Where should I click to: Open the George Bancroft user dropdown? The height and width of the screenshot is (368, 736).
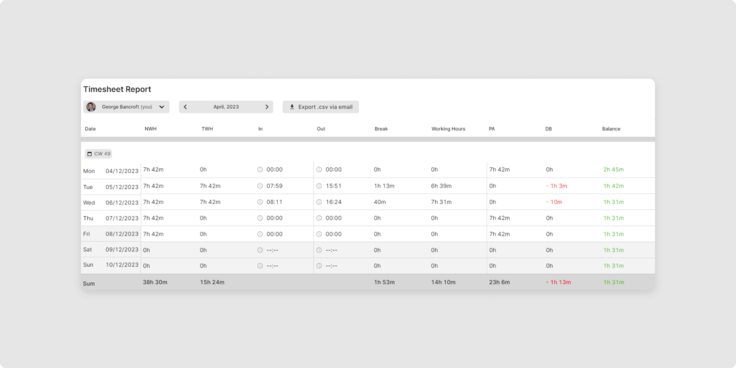[x=126, y=107]
